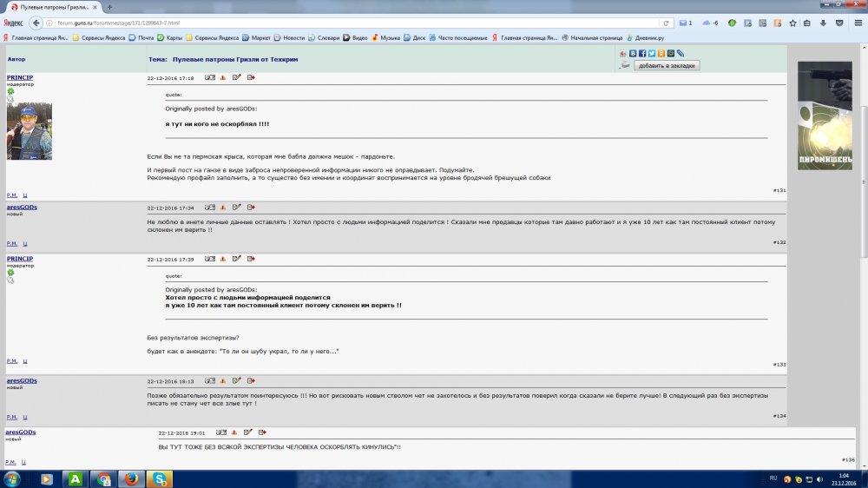
Task: Open the PRINCIP author profile link
Action: [20, 77]
